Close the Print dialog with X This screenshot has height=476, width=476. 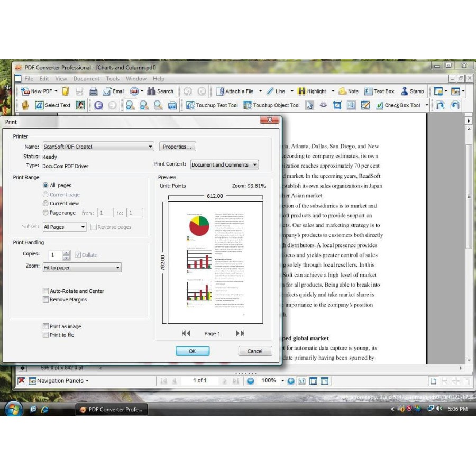pos(269,120)
